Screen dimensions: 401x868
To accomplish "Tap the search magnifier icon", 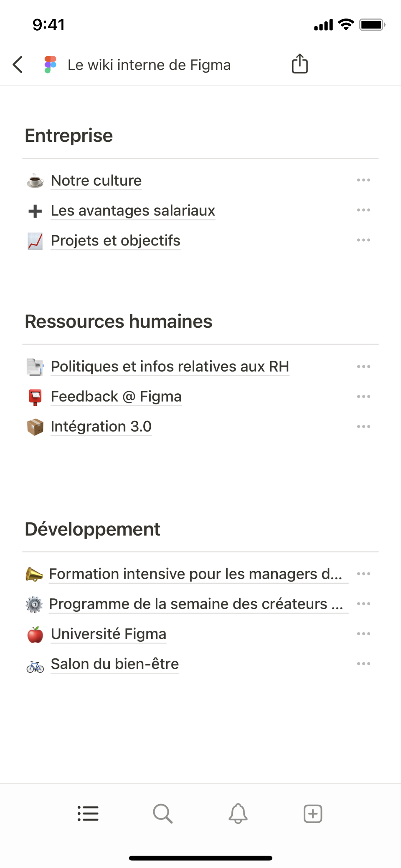I will coord(163,813).
